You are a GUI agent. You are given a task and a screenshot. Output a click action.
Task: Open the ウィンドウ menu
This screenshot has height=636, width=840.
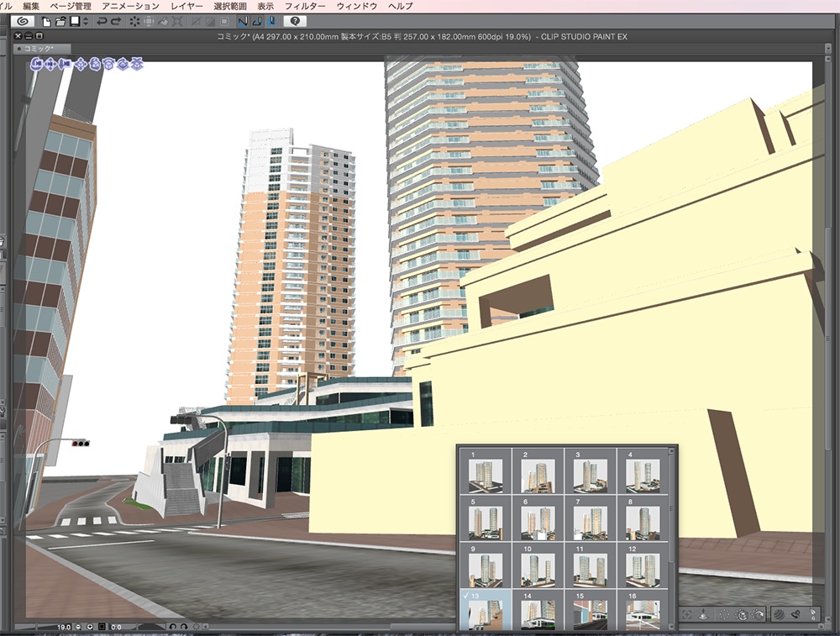coord(357,6)
